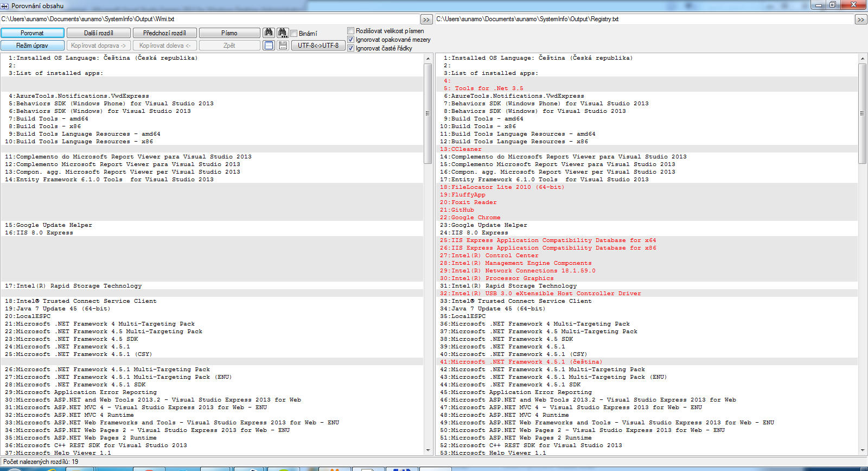Uncheck Ignorovat časté řádky
The height and width of the screenshot is (471, 868).
(351, 48)
